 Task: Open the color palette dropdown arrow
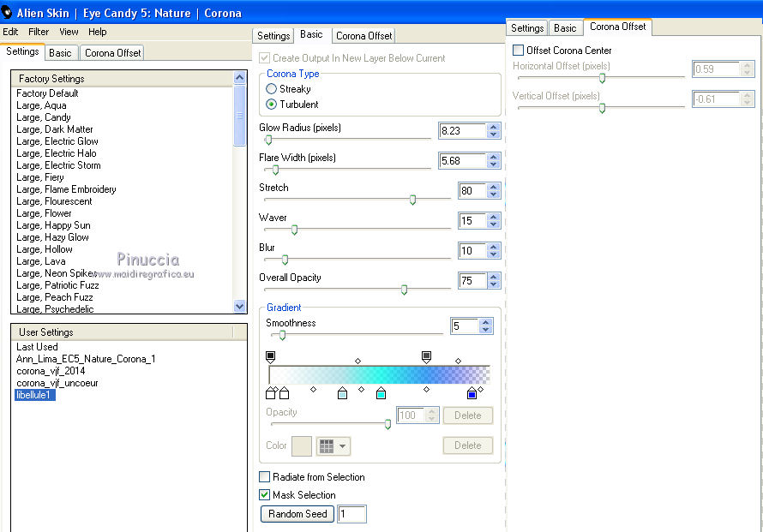[343, 446]
